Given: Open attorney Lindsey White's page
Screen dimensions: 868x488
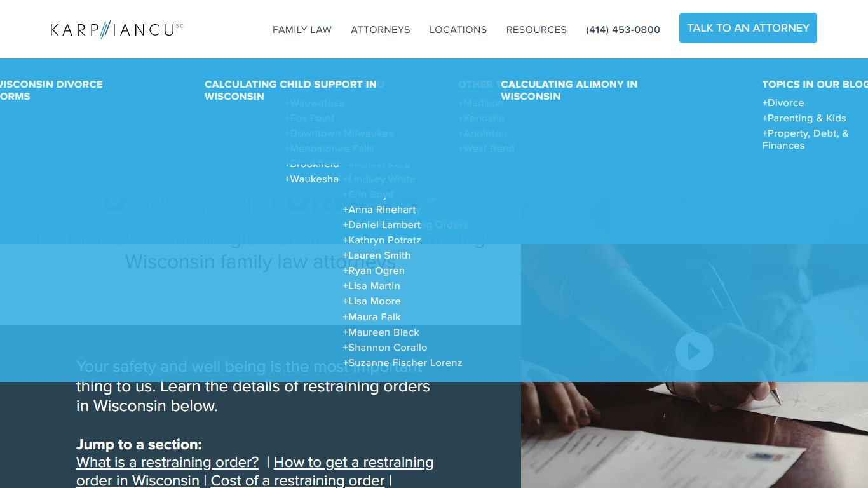Looking at the screenshot, I should (379, 179).
